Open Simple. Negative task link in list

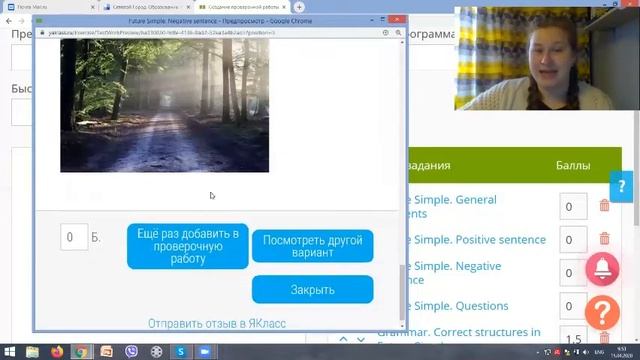(x=455, y=273)
